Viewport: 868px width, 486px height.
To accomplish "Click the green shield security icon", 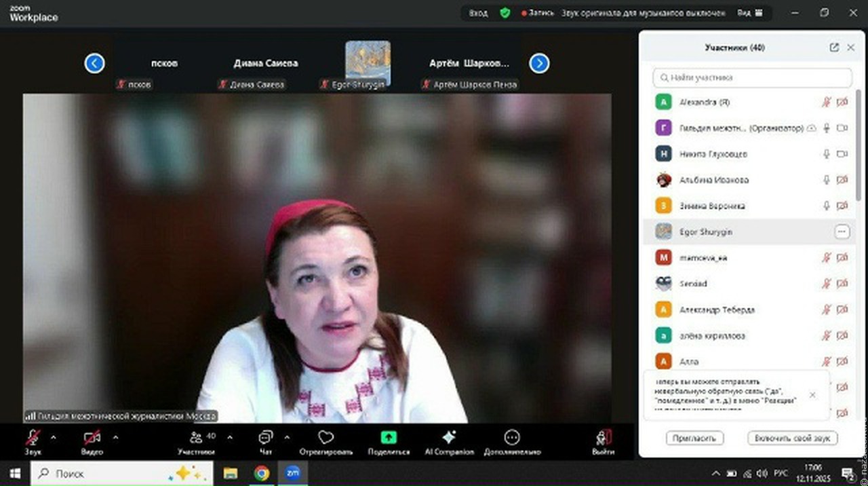I will 505,13.
